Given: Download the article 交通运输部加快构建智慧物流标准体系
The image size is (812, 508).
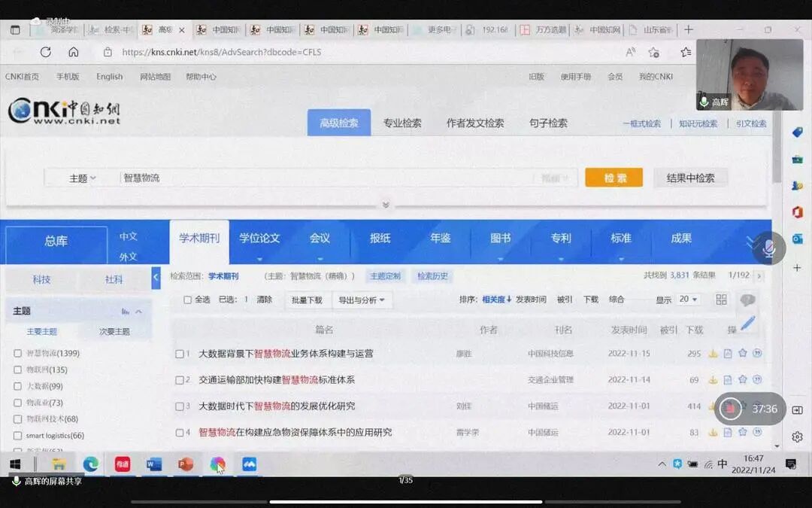Looking at the screenshot, I should [x=713, y=380].
